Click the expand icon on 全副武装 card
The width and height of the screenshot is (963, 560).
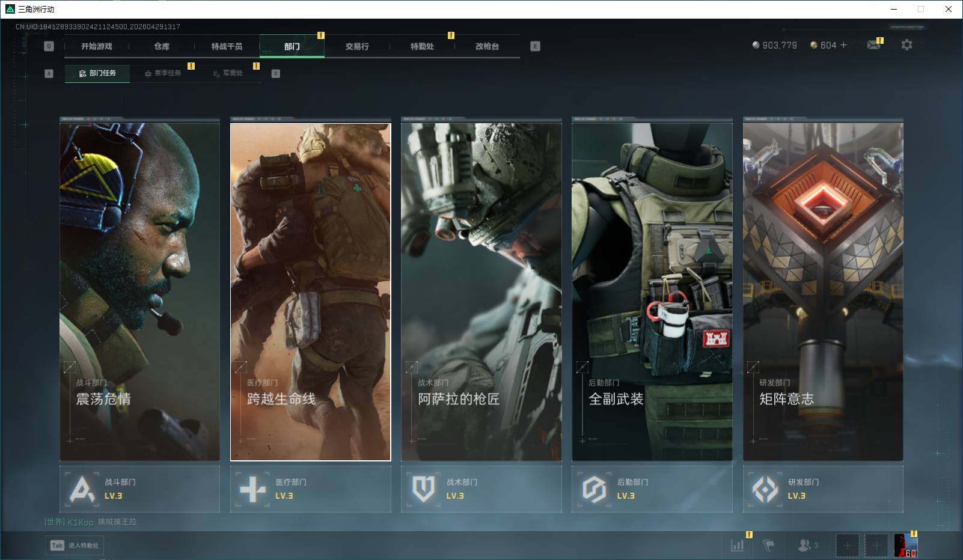click(582, 367)
